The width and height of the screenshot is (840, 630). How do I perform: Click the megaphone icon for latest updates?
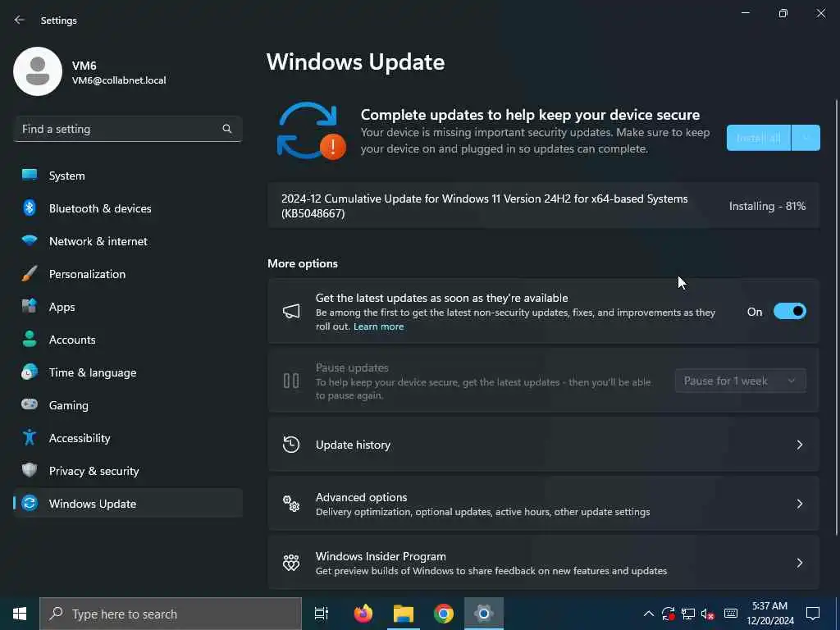click(x=291, y=311)
